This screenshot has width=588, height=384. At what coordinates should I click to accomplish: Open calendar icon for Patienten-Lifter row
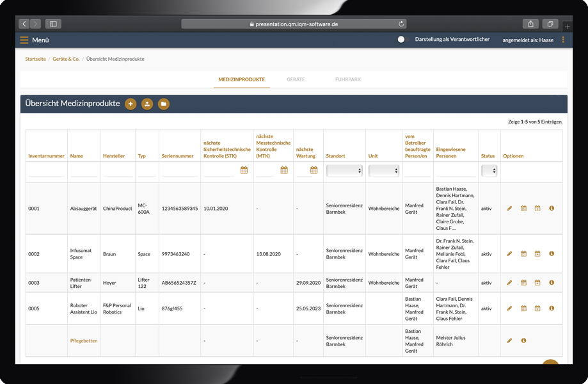point(523,283)
